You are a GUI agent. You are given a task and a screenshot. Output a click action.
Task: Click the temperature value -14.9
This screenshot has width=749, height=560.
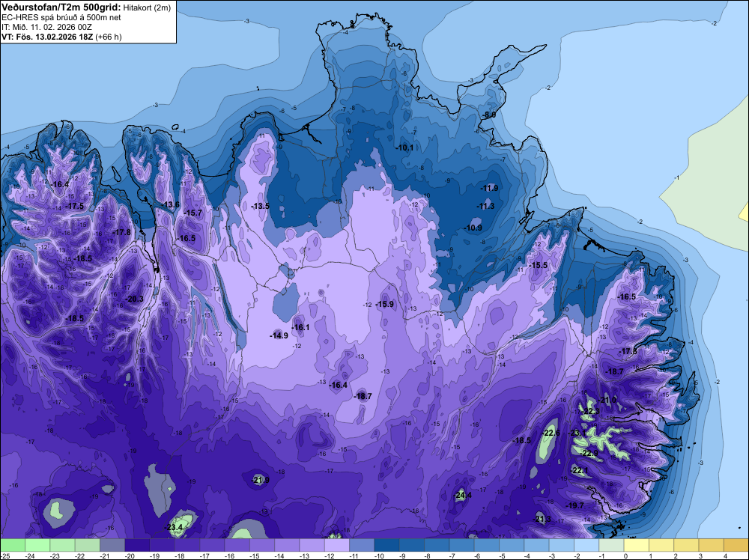tap(279, 335)
